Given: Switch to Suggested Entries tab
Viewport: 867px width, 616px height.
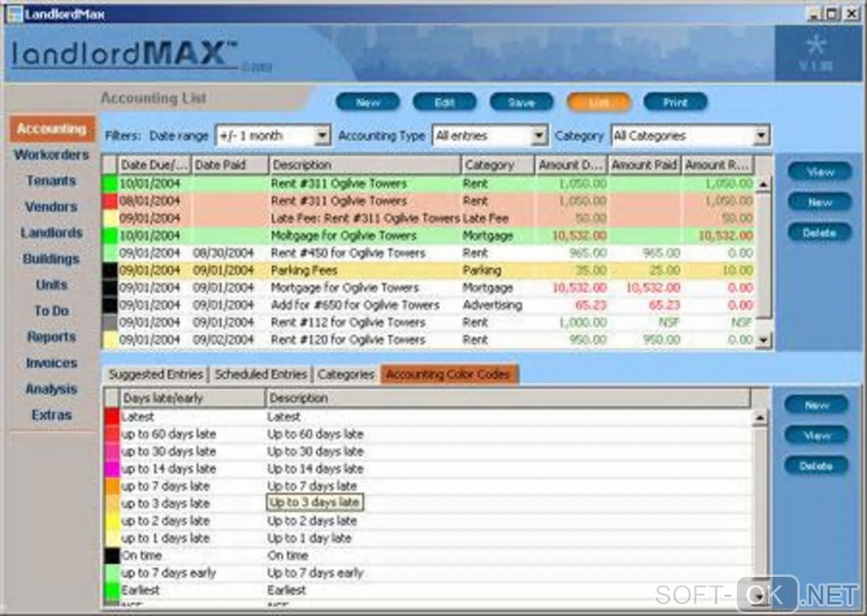Looking at the screenshot, I should [156, 375].
